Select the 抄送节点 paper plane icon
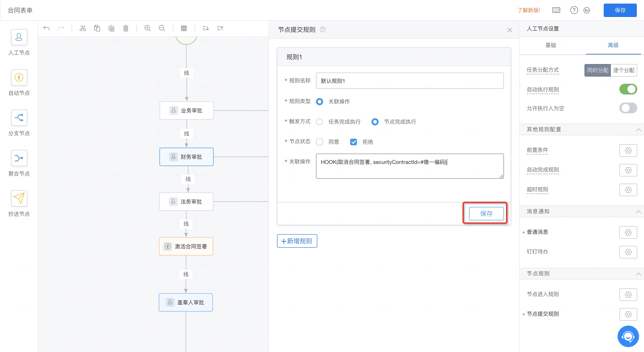Screen dimensions: 644x352 pyautogui.click(x=19, y=198)
